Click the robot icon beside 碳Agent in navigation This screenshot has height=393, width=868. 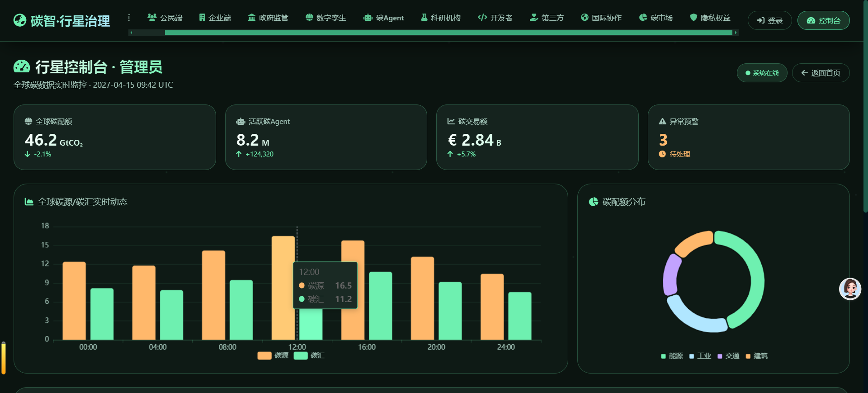tap(368, 17)
